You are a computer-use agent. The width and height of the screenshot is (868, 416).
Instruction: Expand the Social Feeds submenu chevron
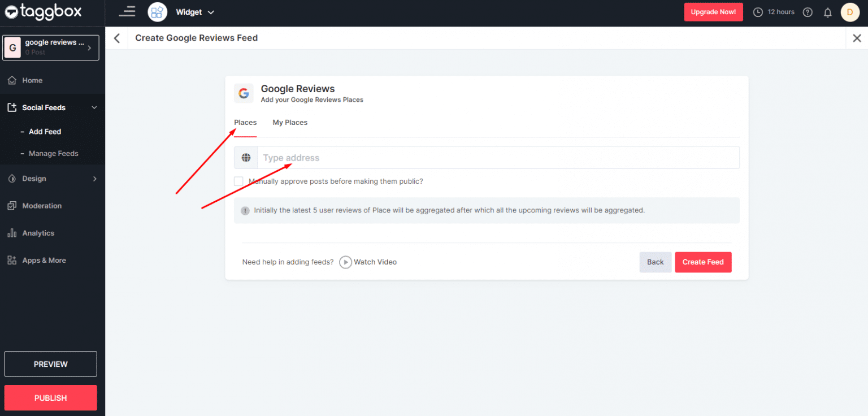coord(94,107)
